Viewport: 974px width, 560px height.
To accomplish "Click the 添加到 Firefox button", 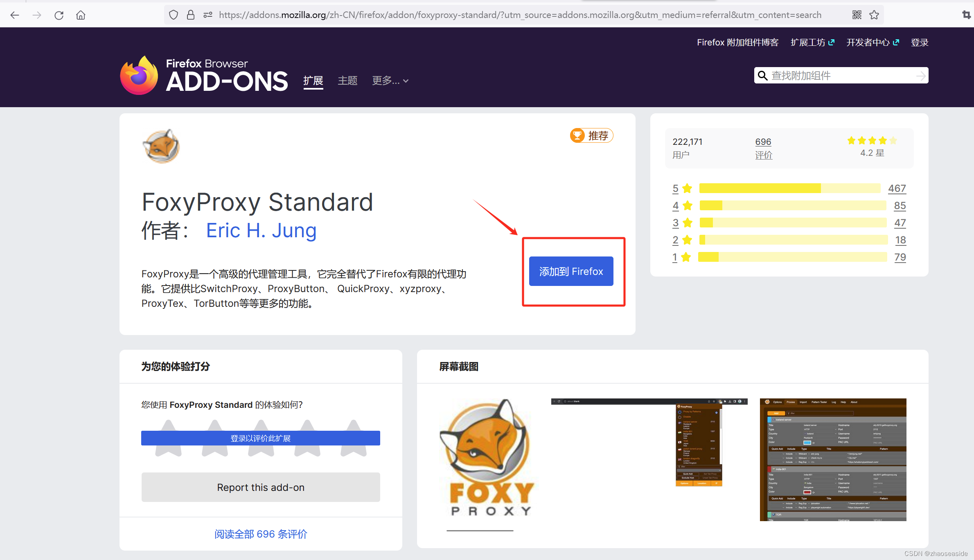I will 571,271.
